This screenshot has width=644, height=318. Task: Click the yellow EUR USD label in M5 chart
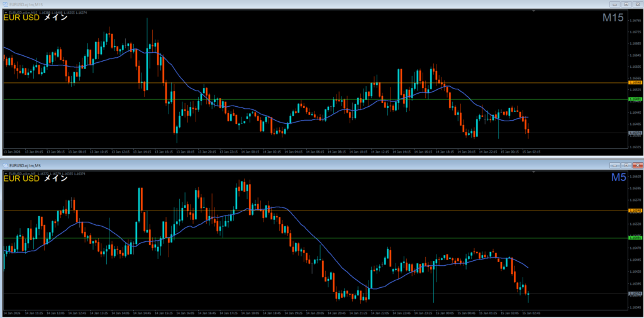tap(21, 179)
